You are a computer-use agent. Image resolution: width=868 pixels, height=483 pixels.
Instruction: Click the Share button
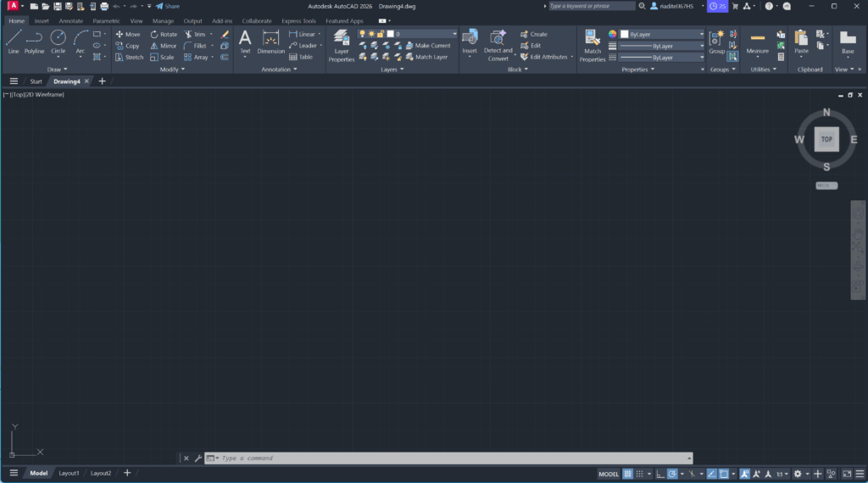167,6
